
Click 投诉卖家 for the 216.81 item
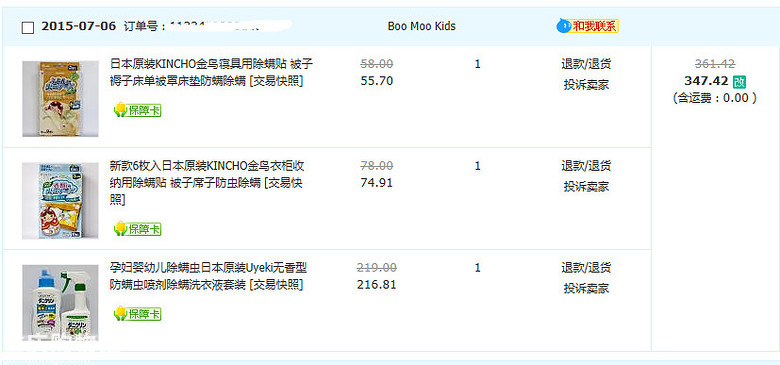[x=586, y=288]
